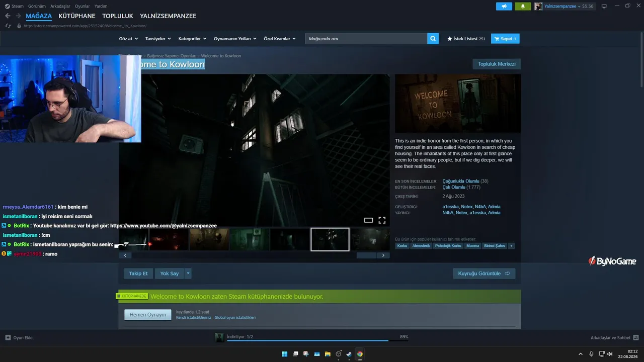Click Oyun Ekle to add a game

tap(19, 338)
